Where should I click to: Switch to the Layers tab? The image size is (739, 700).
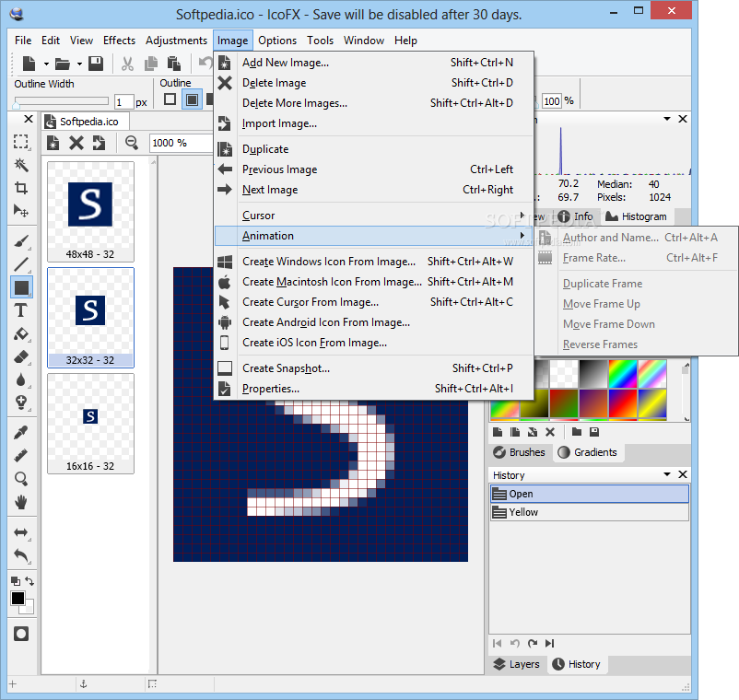(517, 664)
